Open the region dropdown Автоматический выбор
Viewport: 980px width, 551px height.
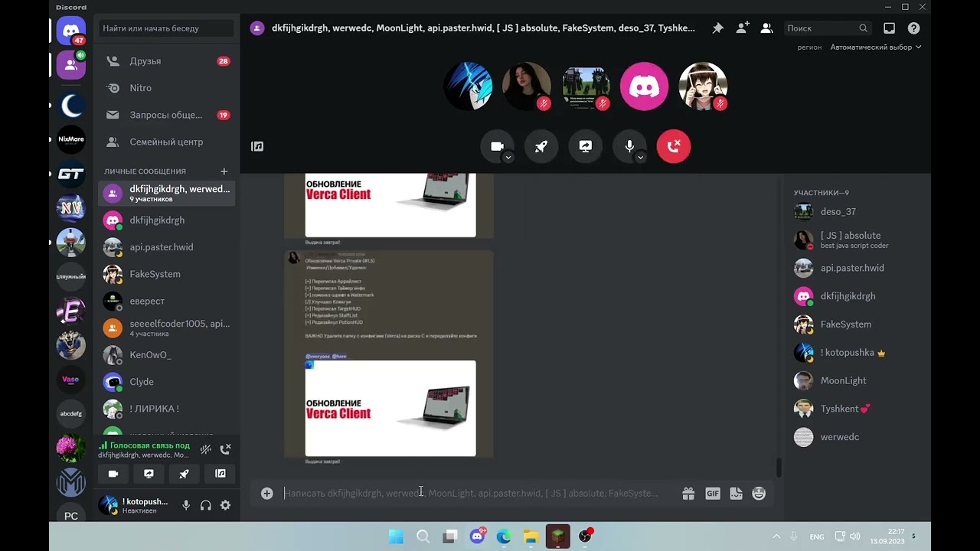[876, 47]
